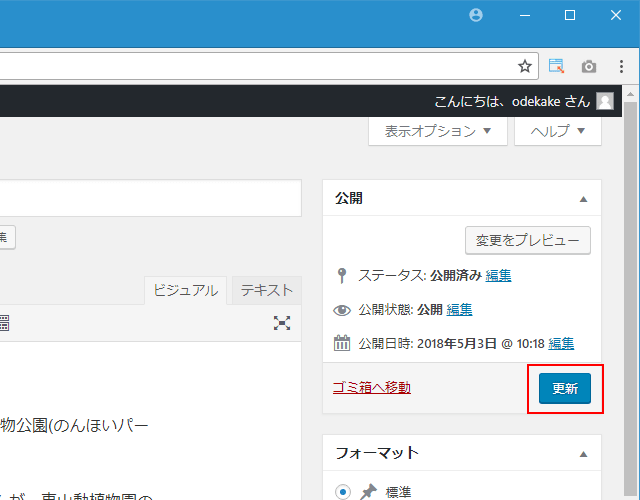This screenshot has height=500, width=640.
Task: Switch to the テキスト editor tab
Action: (x=266, y=291)
